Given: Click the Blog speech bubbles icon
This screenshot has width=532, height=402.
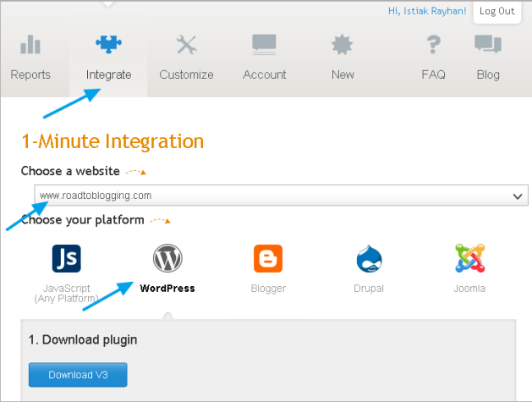Looking at the screenshot, I should (488, 44).
